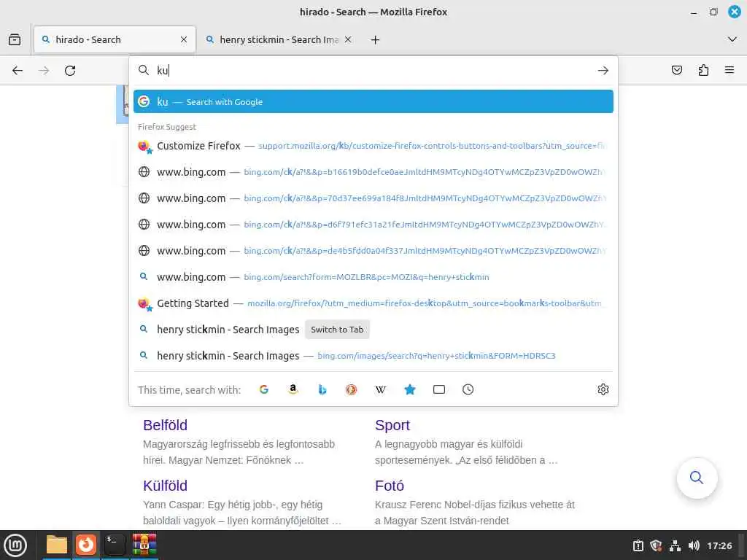Open a new tab

click(376, 39)
